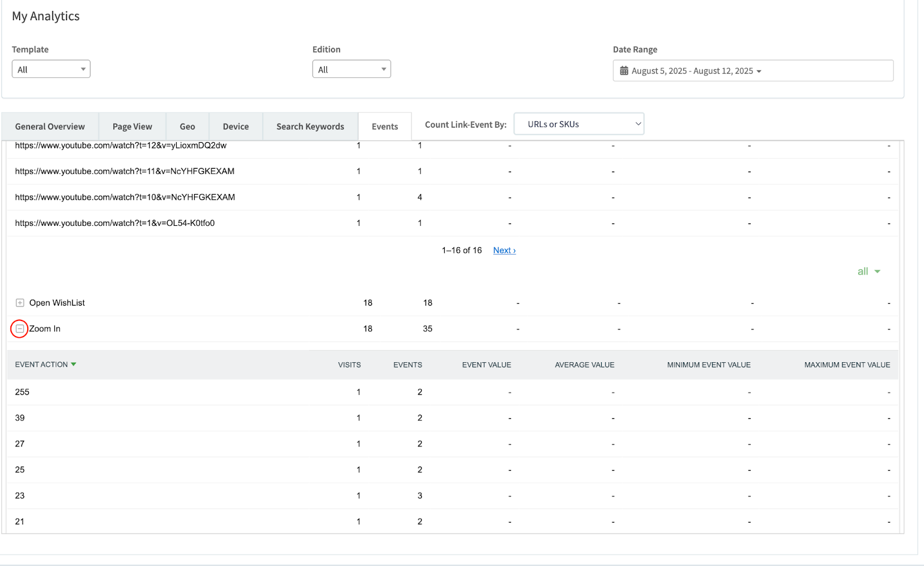Sort by Maximum Event Value column header

tap(847, 365)
